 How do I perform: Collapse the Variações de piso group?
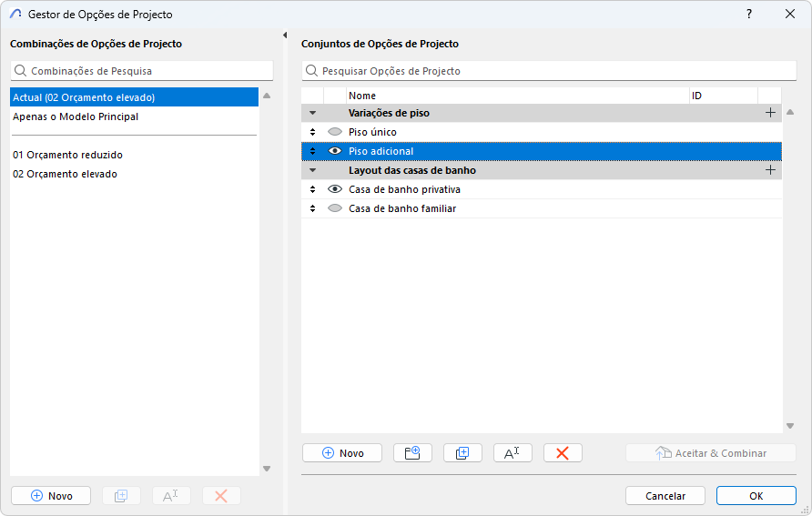coord(312,113)
